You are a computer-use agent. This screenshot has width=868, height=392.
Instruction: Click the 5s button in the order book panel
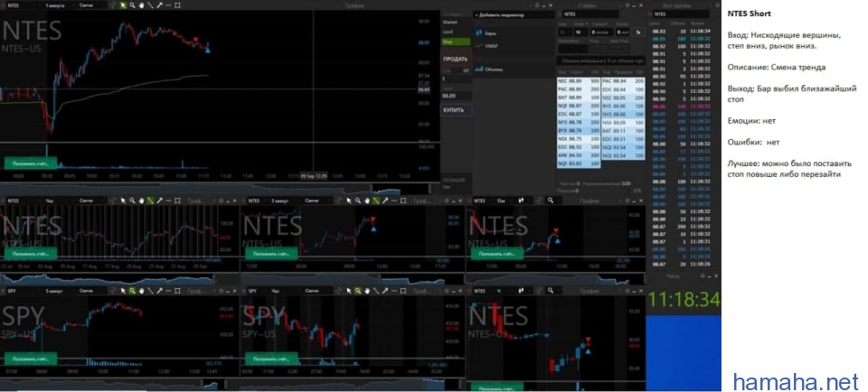[x=638, y=33]
